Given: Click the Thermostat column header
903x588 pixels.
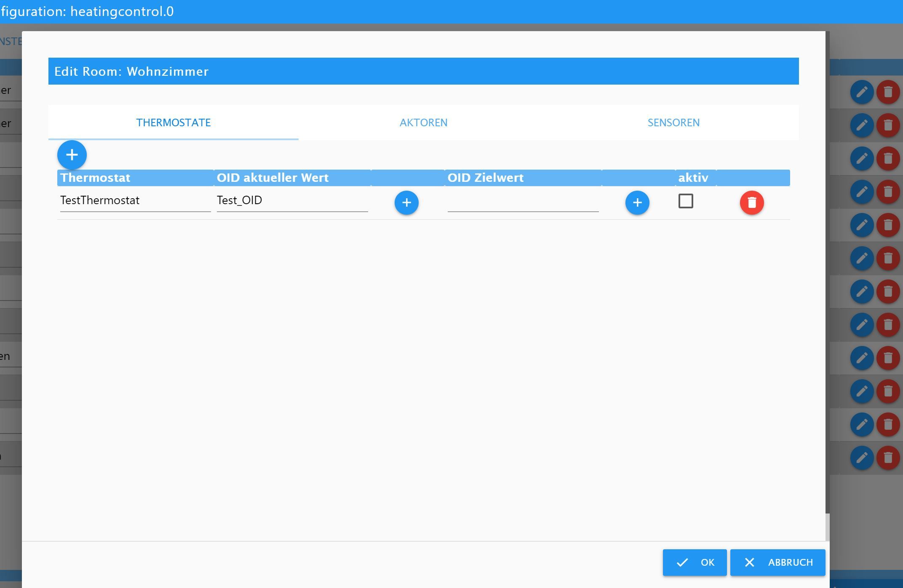Looking at the screenshot, I should coord(135,178).
